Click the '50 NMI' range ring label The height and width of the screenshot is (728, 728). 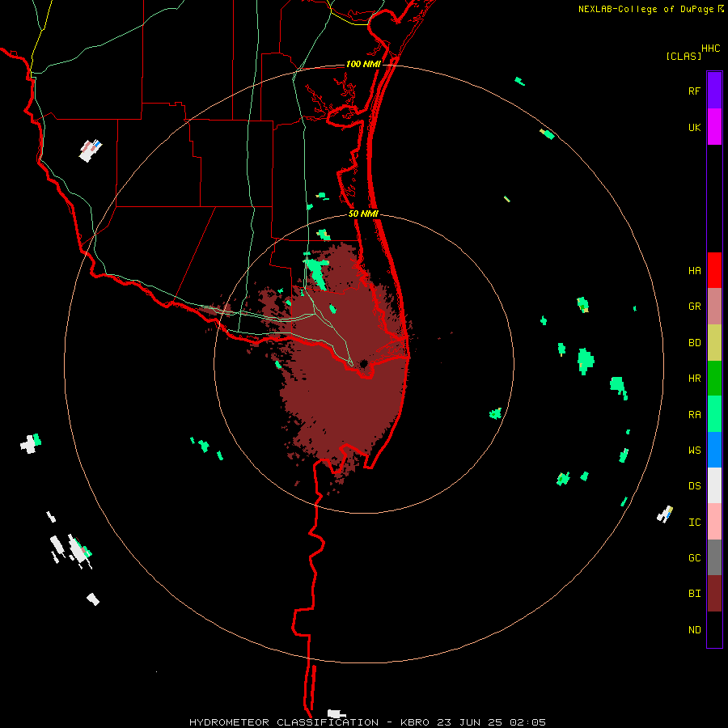tap(363, 214)
